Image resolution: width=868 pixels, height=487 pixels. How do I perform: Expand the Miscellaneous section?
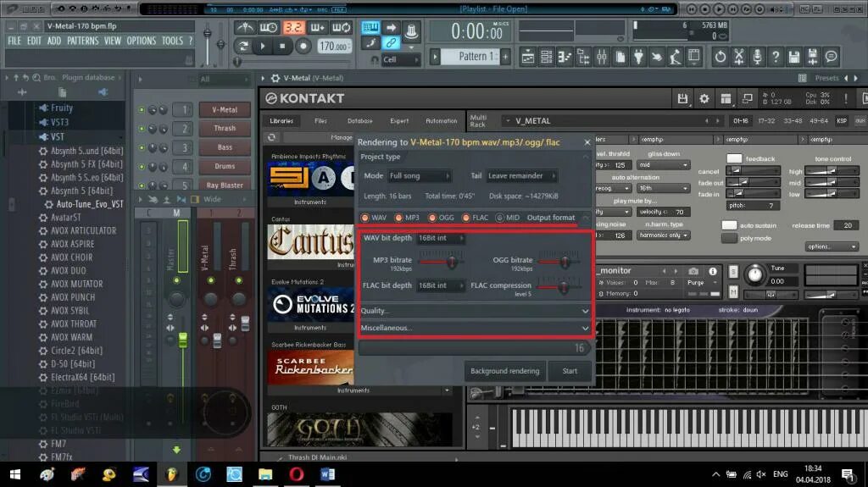(475, 328)
